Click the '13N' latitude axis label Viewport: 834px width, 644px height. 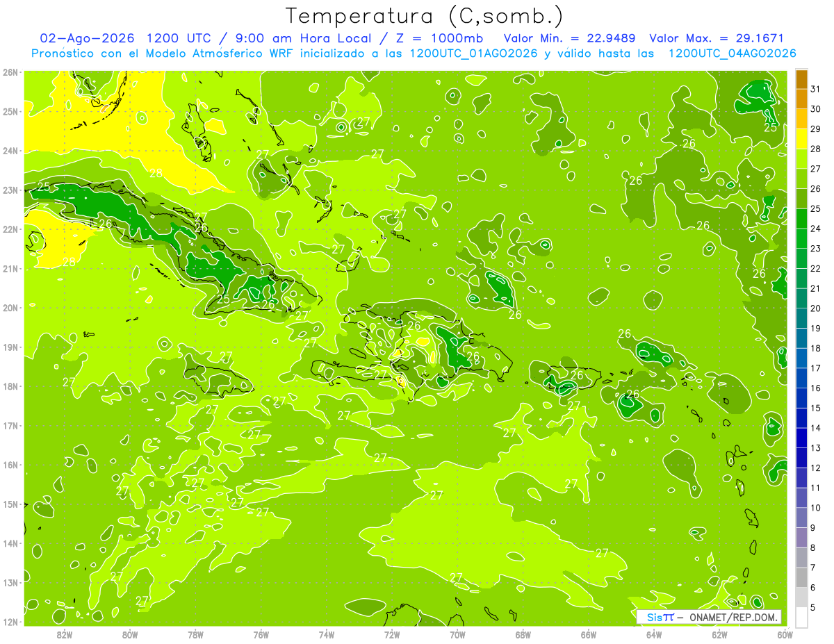point(10,582)
